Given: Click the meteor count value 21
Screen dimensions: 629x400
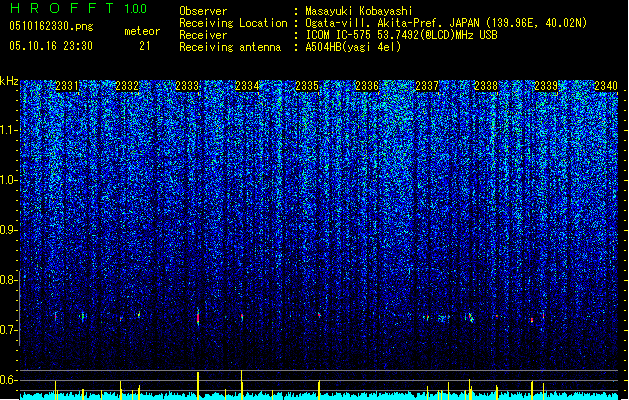Looking at the screenshot, I should point(145,46).
